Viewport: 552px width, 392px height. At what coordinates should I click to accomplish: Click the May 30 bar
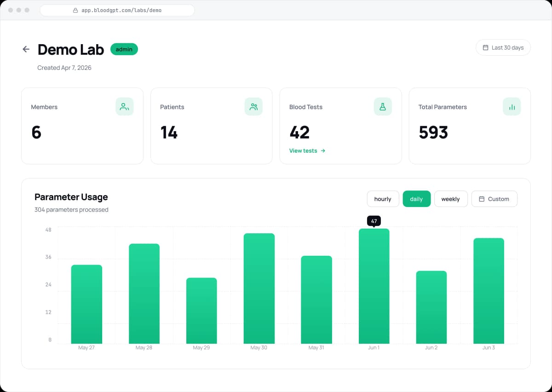[259, 288]
